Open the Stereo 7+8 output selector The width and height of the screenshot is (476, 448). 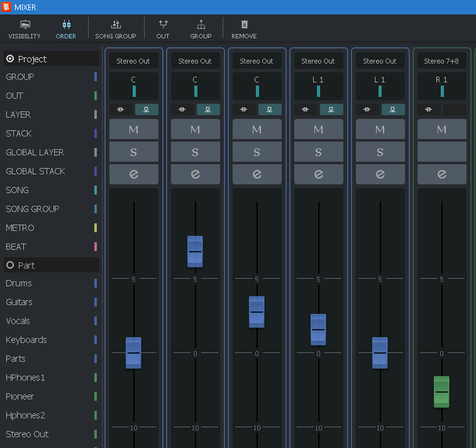pyautogui.click(x=441, y=61)
